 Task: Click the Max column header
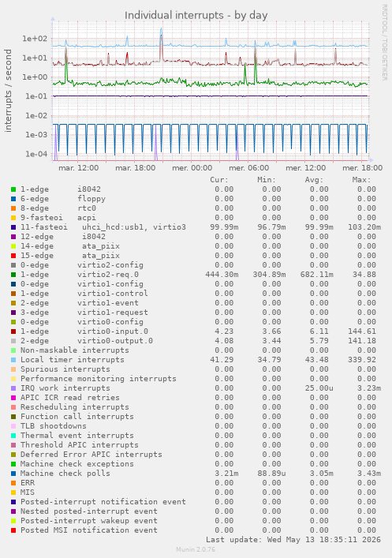(x=361, y=180)
